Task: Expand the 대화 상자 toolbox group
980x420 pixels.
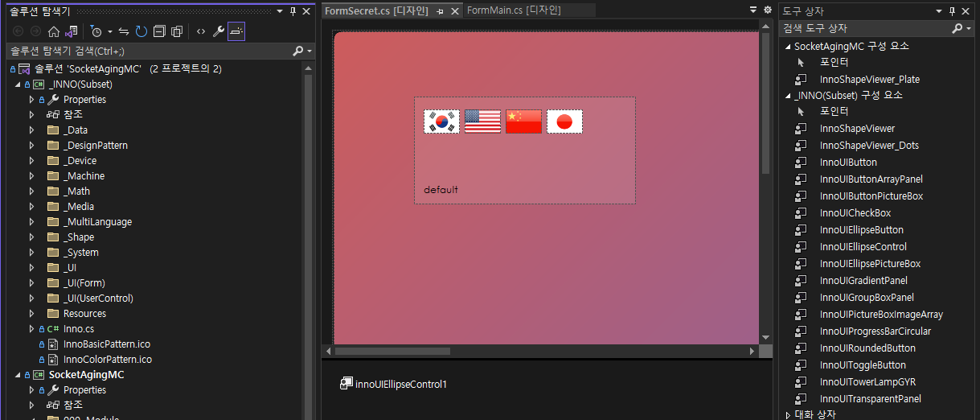Action: click(788, 415)
